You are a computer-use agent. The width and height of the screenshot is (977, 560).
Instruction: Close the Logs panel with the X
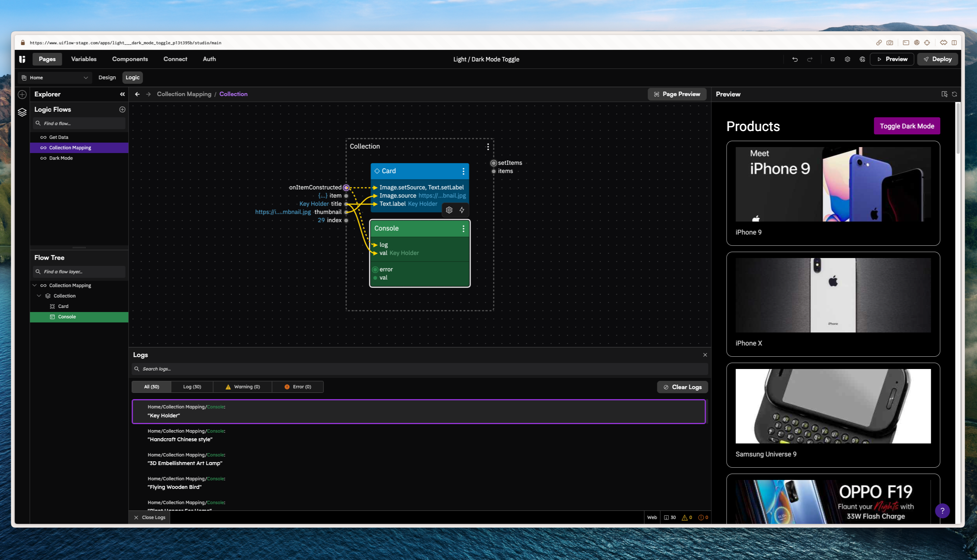click(x=705, y=355)
